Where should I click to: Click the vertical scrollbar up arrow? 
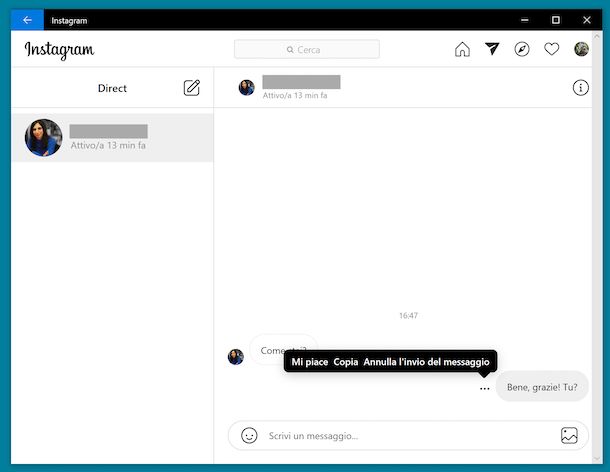(x=597, y=36)
